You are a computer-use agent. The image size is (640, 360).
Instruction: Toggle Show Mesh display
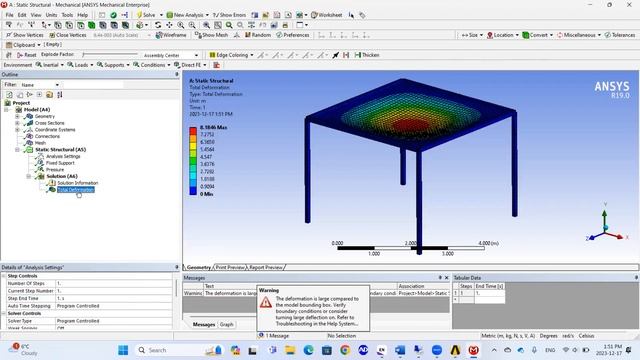point(211,35)
